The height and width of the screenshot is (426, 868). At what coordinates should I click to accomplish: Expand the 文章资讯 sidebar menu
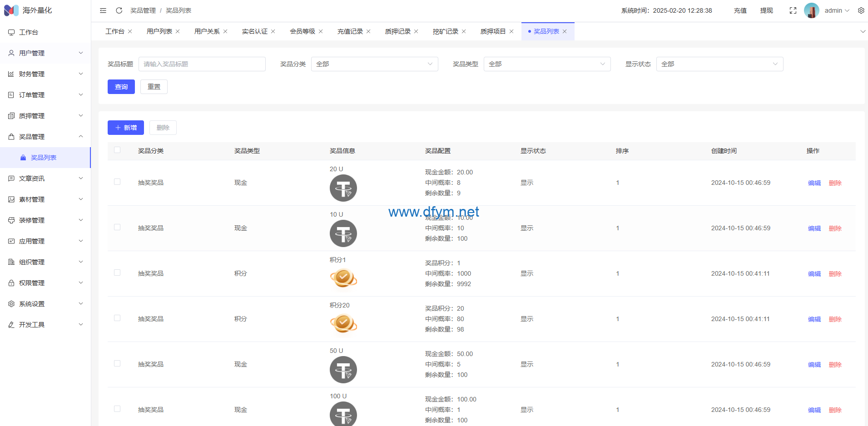[45, 178]
